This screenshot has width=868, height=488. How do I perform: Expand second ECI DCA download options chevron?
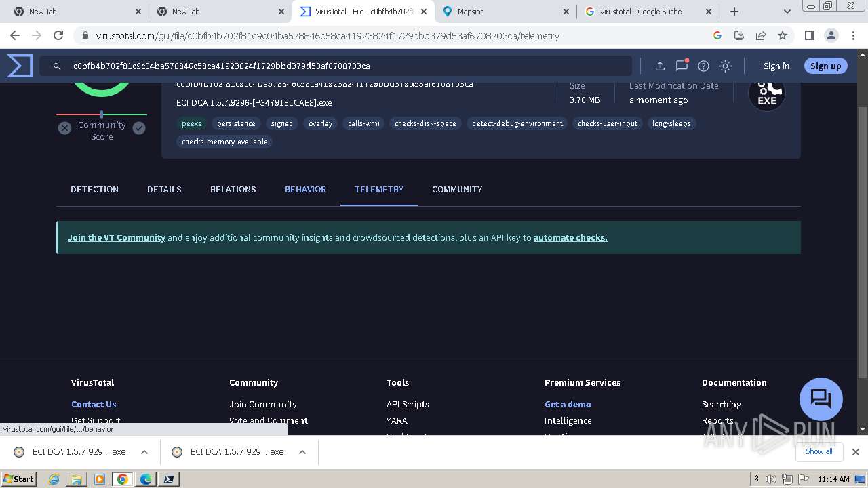[302, 452]
